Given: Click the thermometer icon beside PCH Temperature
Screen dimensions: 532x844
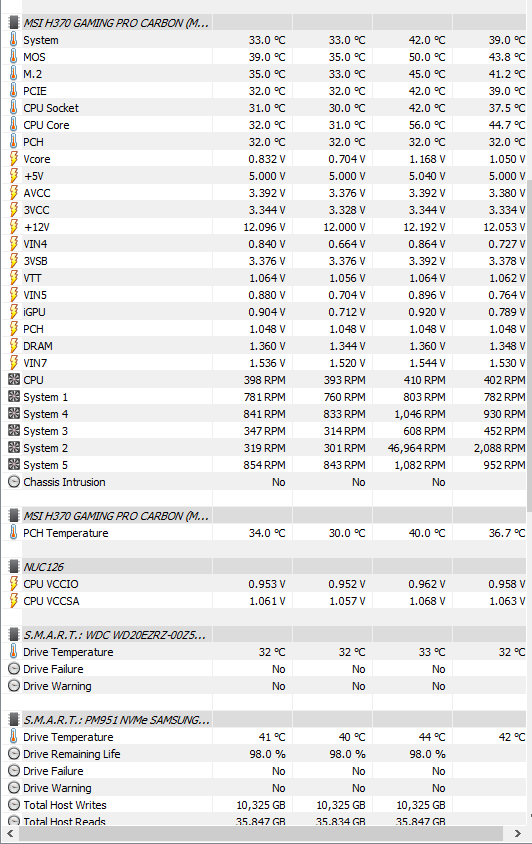Looking at the screenshot, I should [13, 533].
